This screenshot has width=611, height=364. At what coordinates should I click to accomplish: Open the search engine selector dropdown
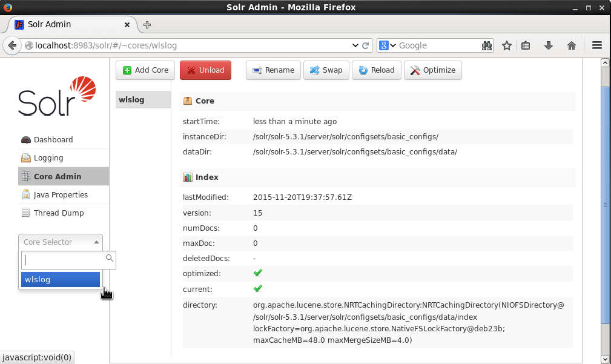388,45
